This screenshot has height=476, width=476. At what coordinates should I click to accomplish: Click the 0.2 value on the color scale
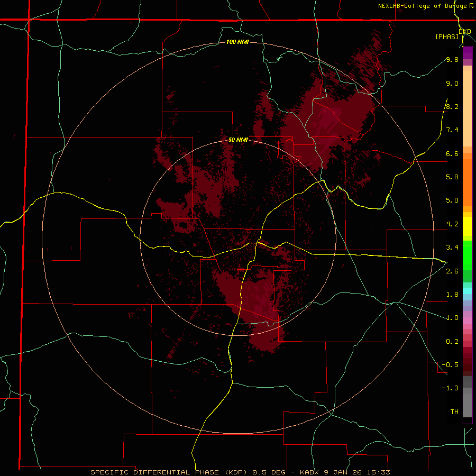tap(452, 342)
